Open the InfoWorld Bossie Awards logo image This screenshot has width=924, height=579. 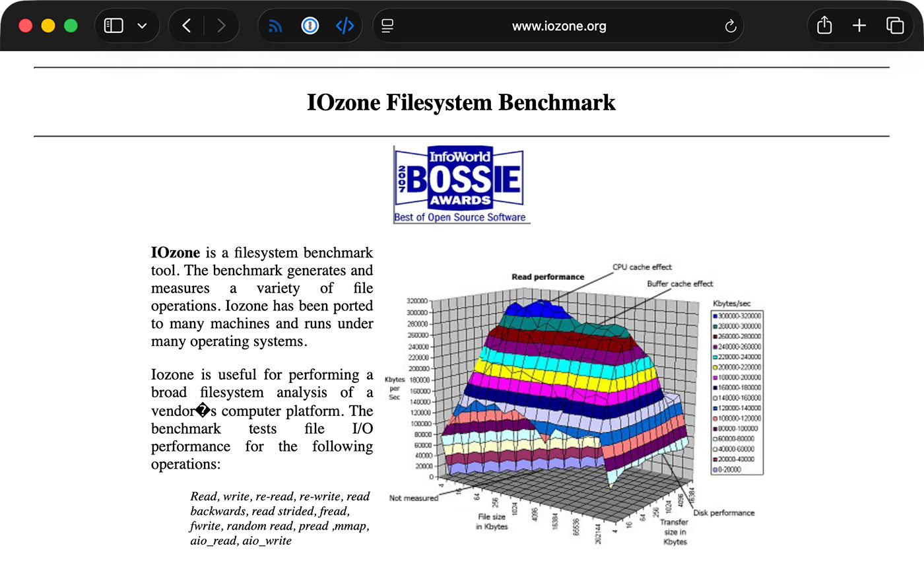pyautogui.click(x=461, y=185)
